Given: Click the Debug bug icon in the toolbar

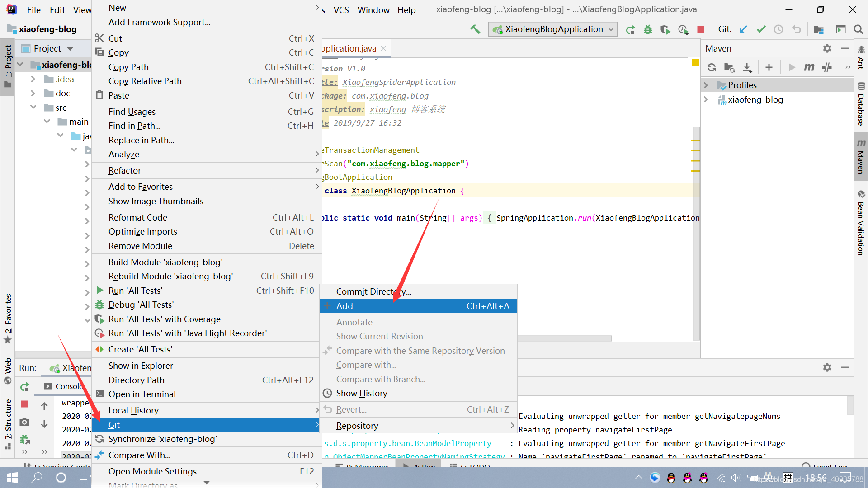Looking at the screenshot, I should (648, 29).
